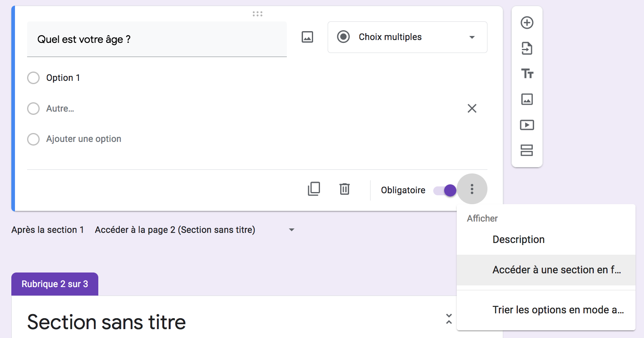Screen dimensions: 644x338
Task: Open the Choix multiples question type dropdown
Action: pyautogui.click(x=407, y=37)
